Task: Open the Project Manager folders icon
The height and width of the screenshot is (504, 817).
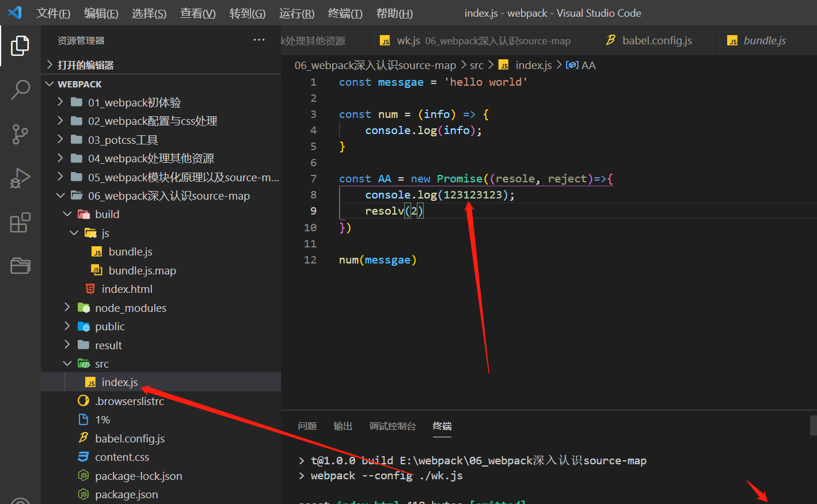Action: (20, 265)
